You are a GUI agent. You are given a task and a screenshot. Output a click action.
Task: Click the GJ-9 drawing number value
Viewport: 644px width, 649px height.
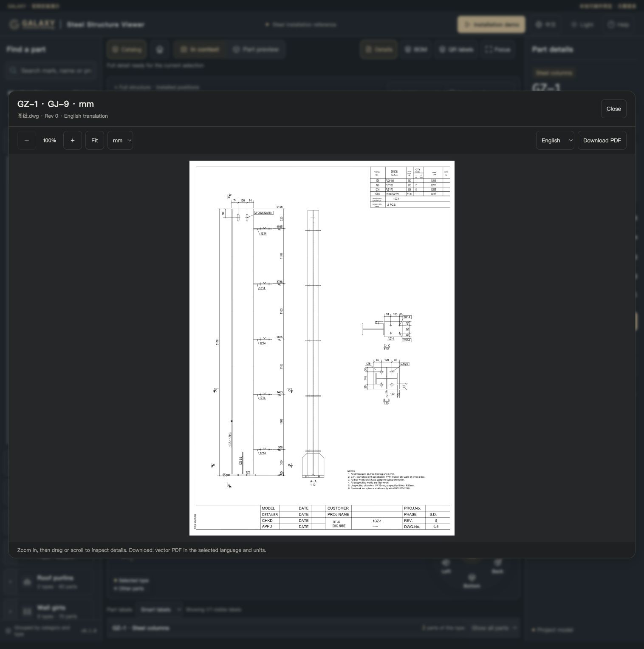click(436, 527)
